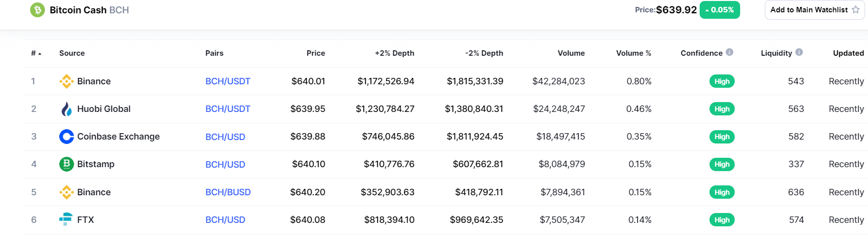Click the 636 liquidity score

point(796,192)
